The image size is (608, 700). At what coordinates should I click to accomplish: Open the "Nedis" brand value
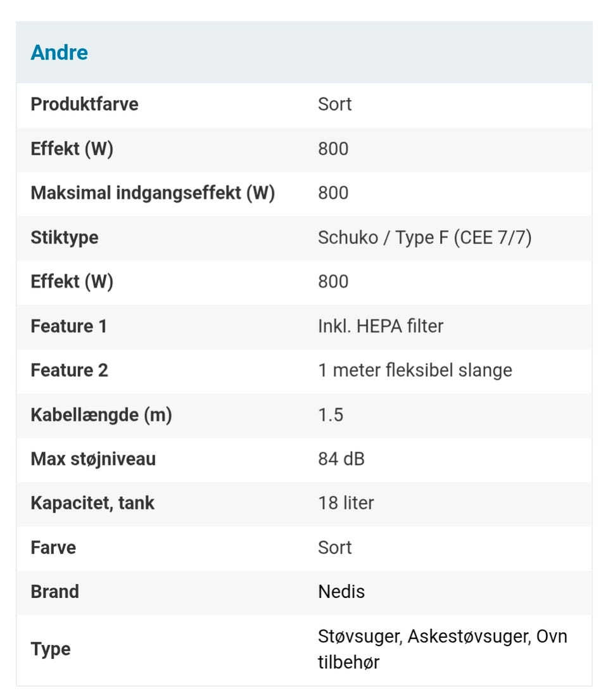coord(341,592)
